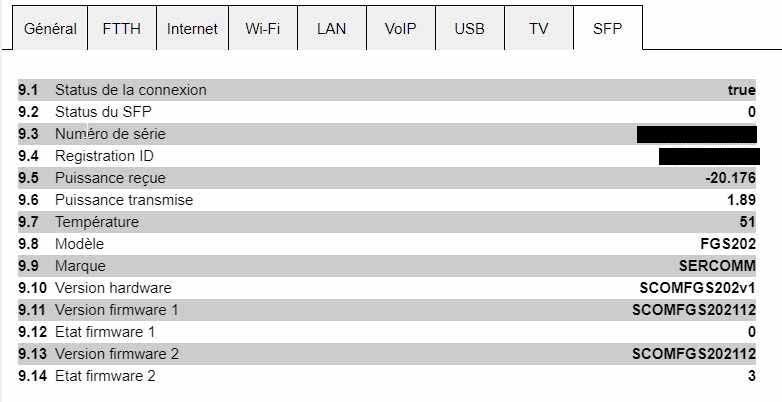
Task: Select the 'Puissance reçue' value -20.176
Action: pos(730,178)
